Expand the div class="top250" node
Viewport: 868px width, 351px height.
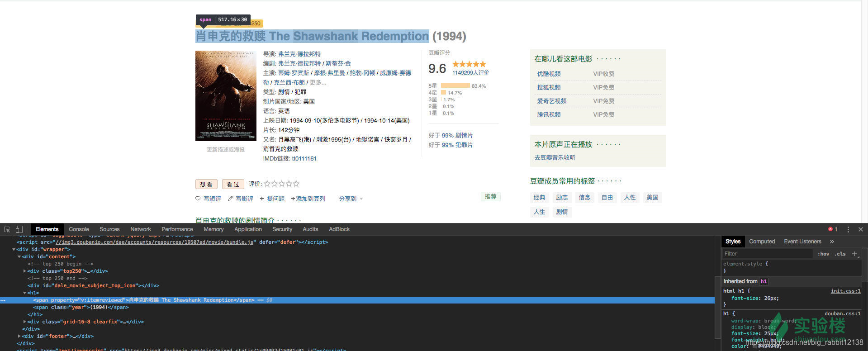tap(25, 271)
